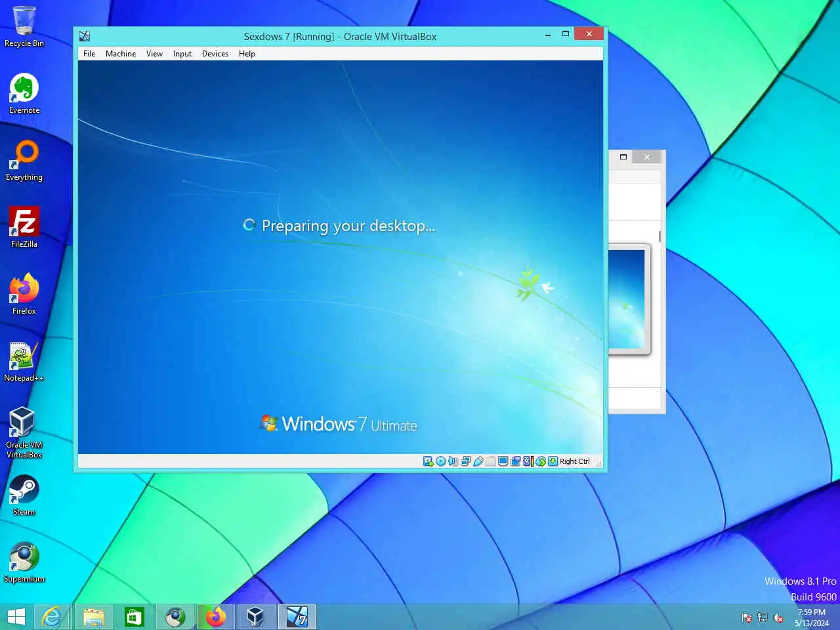Click the display indicator icon

pos(503,461)
